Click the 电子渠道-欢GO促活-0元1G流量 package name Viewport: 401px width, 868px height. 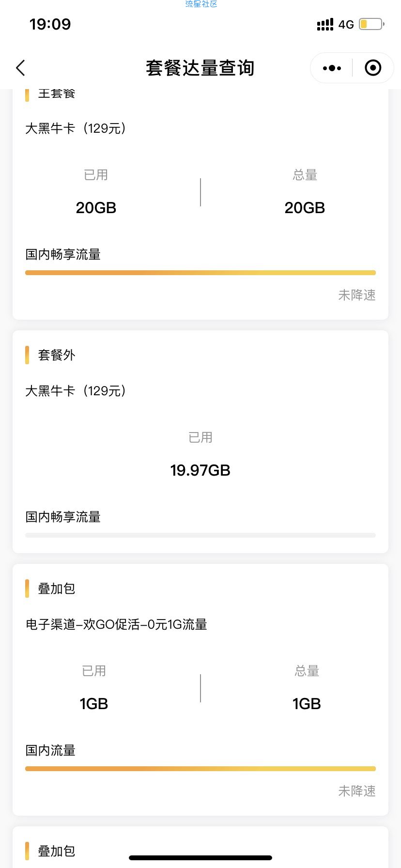point(116,624)
